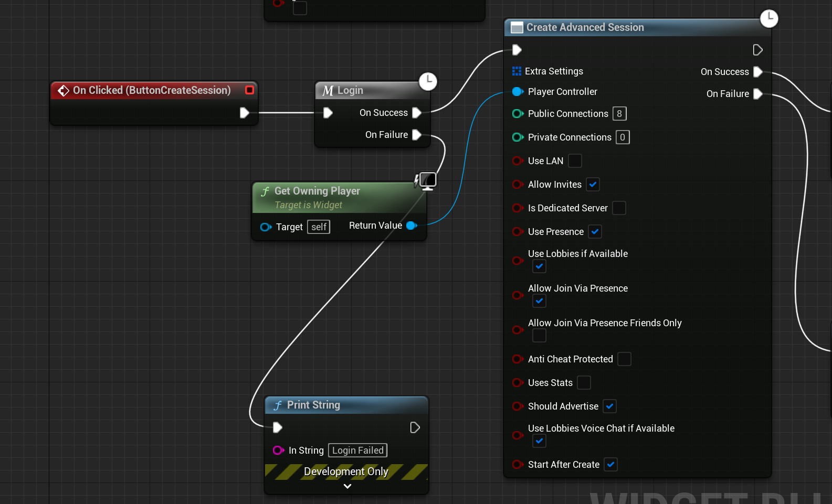Uncheck the Allow Invites checkbox
832x504 pixels.
[x=593, y=185]
